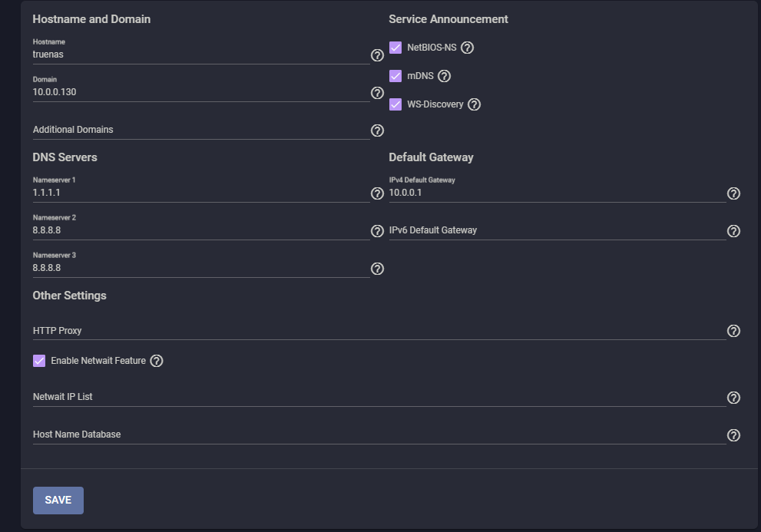Toggle the WS-Discovery checkbox
The width and height of the screenshot is (761, 532).
(x=395, y=104)
